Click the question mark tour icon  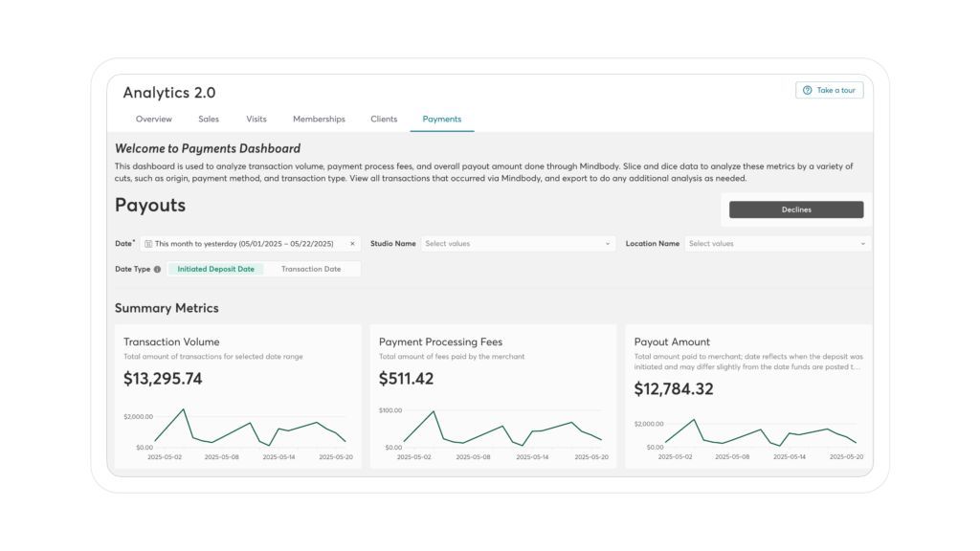pyautogui.click(x=807, y=90)
